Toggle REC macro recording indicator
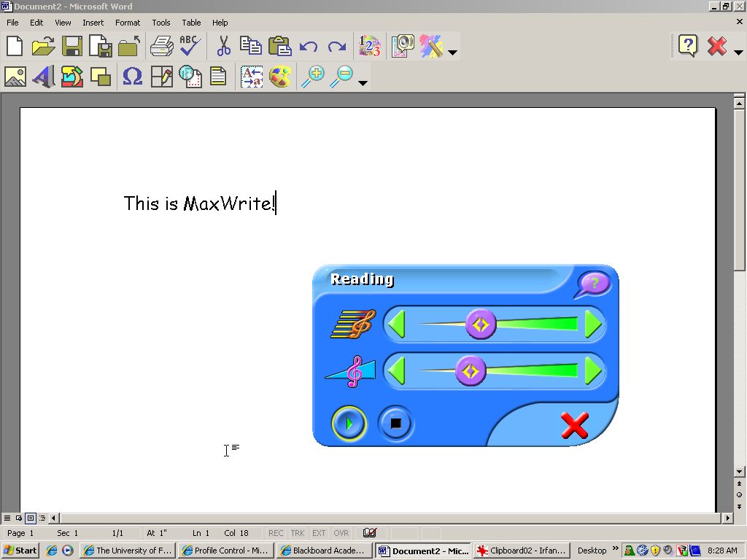Screen dimensions: 747x560 tap(275, 533)
